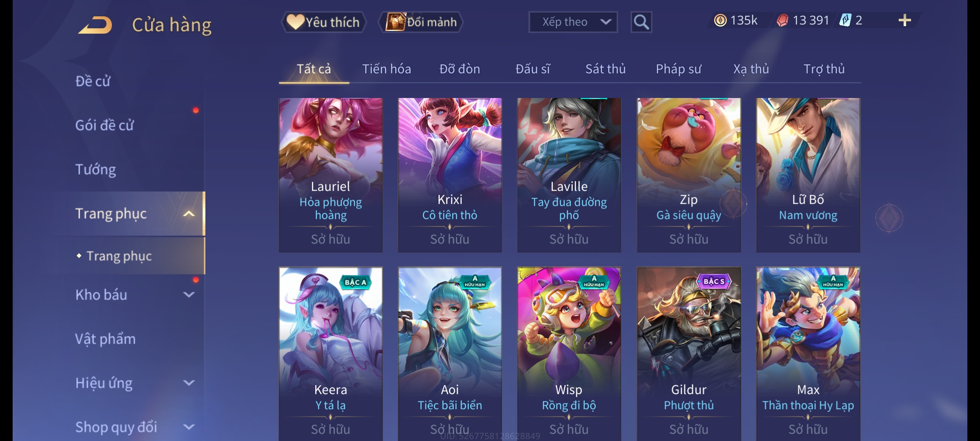Switch to the Tiến hóa tab
The width and height of the screenshot is (980, 441).
pos(386,69)
